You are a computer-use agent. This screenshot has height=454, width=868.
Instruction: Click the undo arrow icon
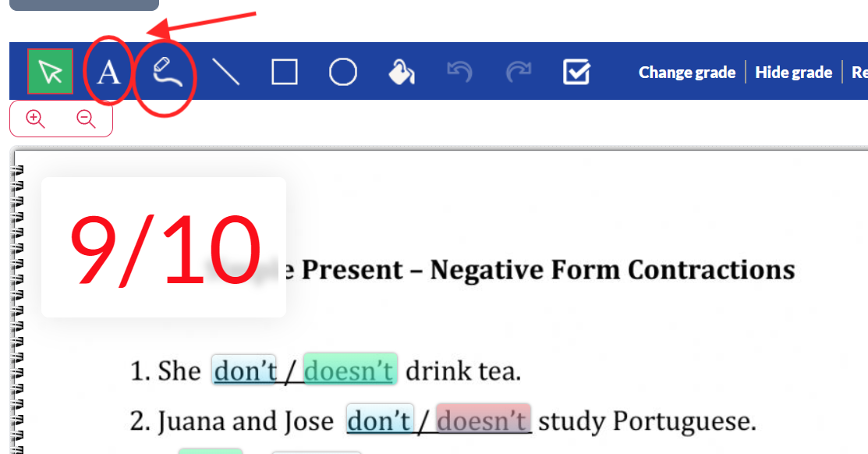(459, 72)
